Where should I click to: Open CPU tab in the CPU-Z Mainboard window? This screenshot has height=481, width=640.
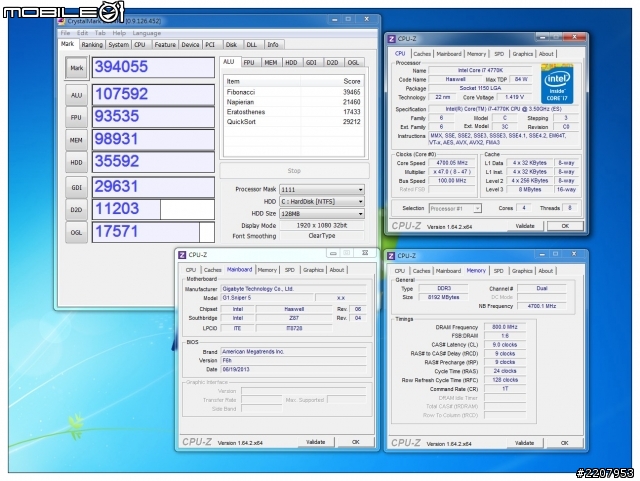click(x=191, y=270)
